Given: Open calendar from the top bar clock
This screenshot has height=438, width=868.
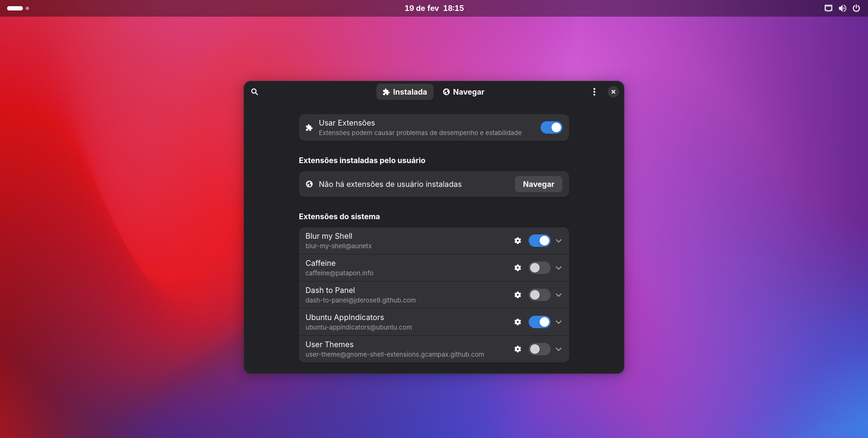Looking at the screenshot, I should point(434,8).
